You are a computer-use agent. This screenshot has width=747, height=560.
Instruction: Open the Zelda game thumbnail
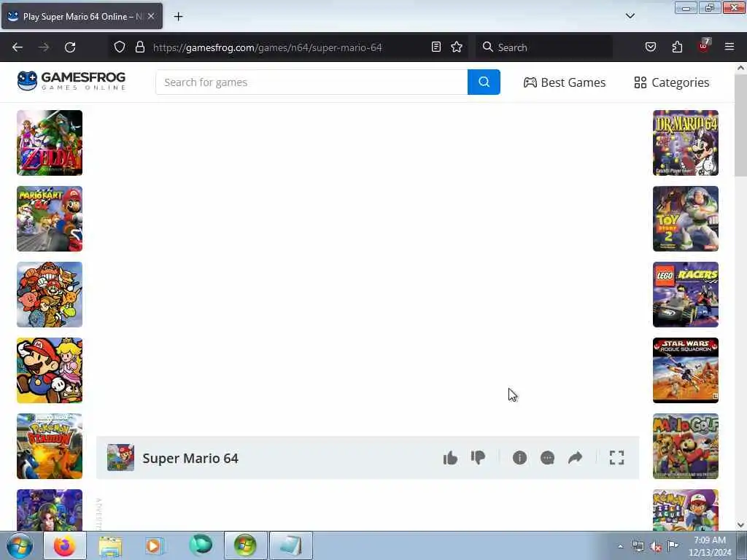click(50, 143)
